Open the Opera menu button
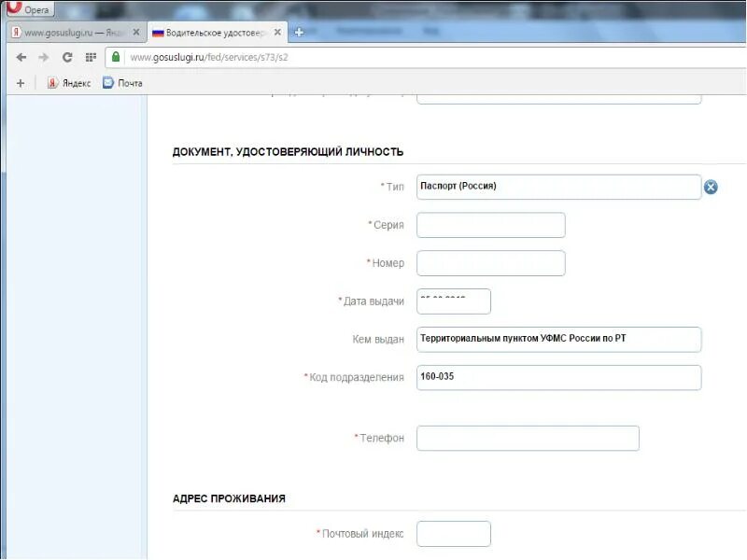 (x=30, y=8)
